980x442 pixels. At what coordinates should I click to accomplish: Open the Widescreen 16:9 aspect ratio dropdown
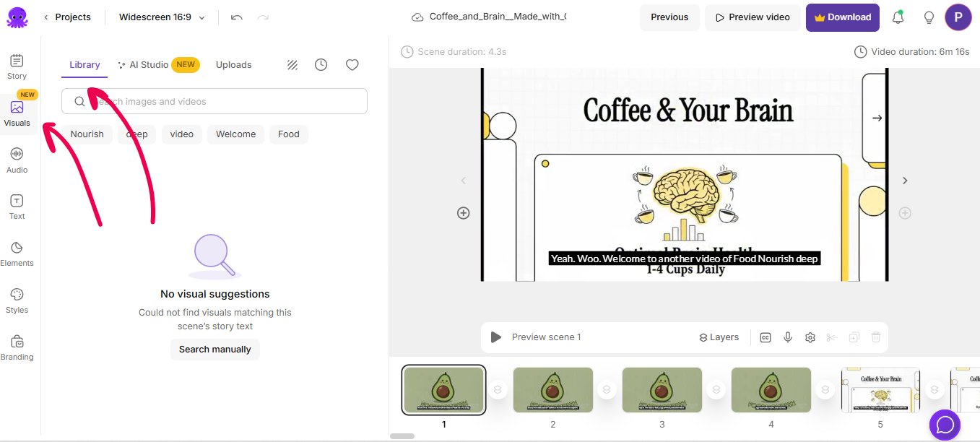tap(160, 17)
